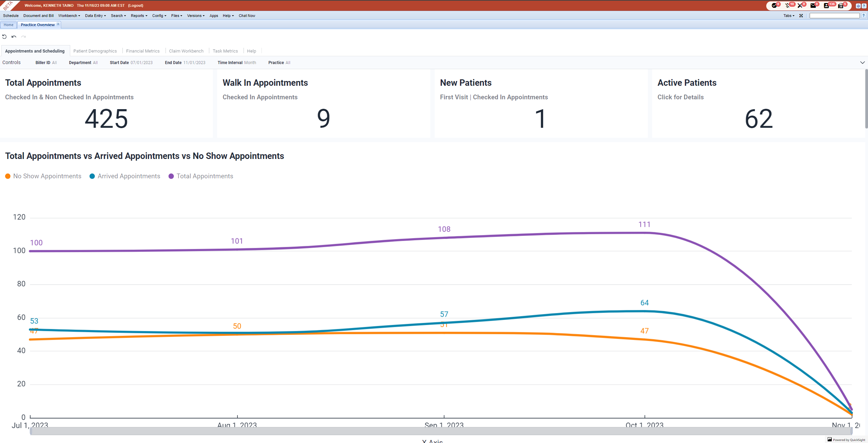Viewport: 868px width, 443px height.
Task: Switch to Financial Metrics tab
Action: coord(142,51)
